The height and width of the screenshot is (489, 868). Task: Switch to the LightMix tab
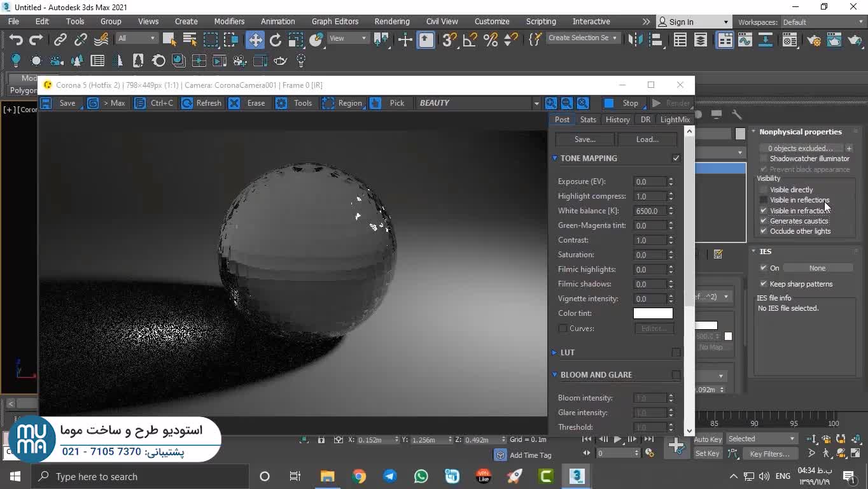675,120
